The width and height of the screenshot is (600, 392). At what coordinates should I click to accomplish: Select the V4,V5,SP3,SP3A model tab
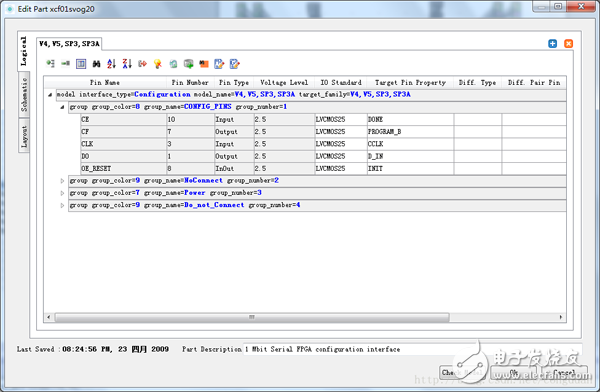tap(69, 44)
